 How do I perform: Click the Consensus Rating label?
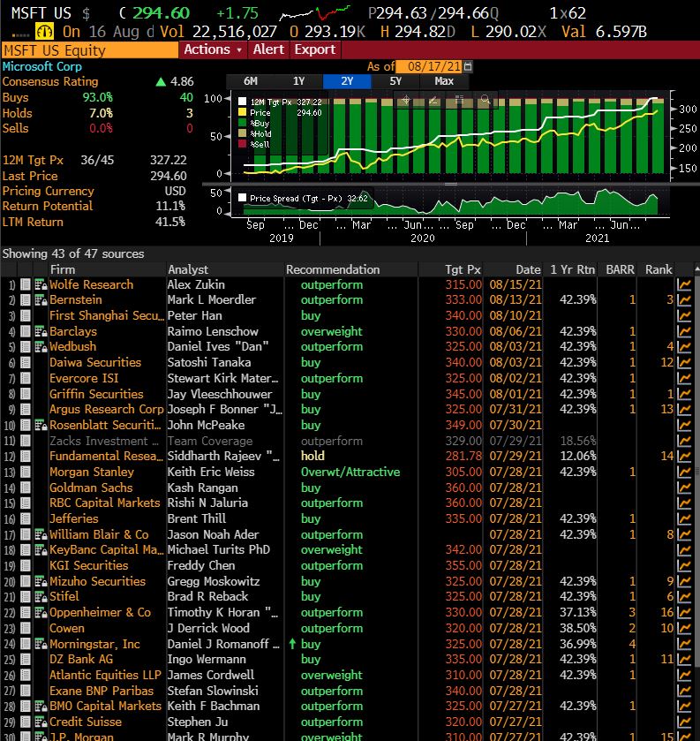click(x=50, y=82)
